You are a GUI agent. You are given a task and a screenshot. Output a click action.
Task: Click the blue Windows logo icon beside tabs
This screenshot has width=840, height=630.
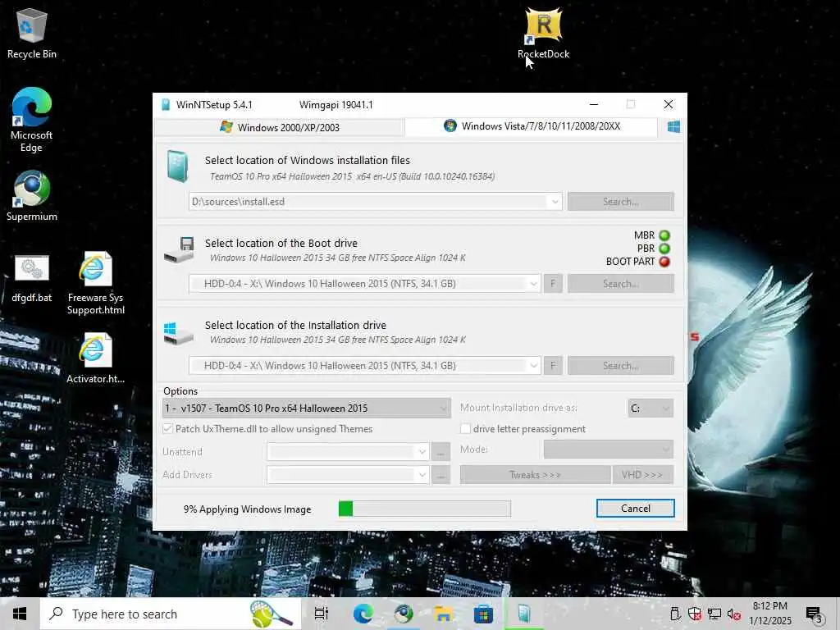pyautogui.click(x=674, y=127)
